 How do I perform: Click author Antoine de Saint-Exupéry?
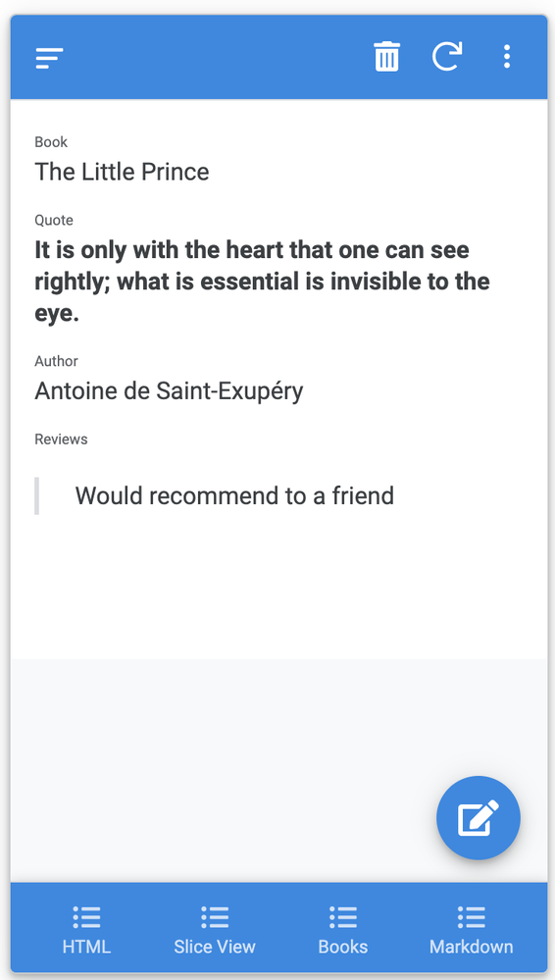(169, 391)
